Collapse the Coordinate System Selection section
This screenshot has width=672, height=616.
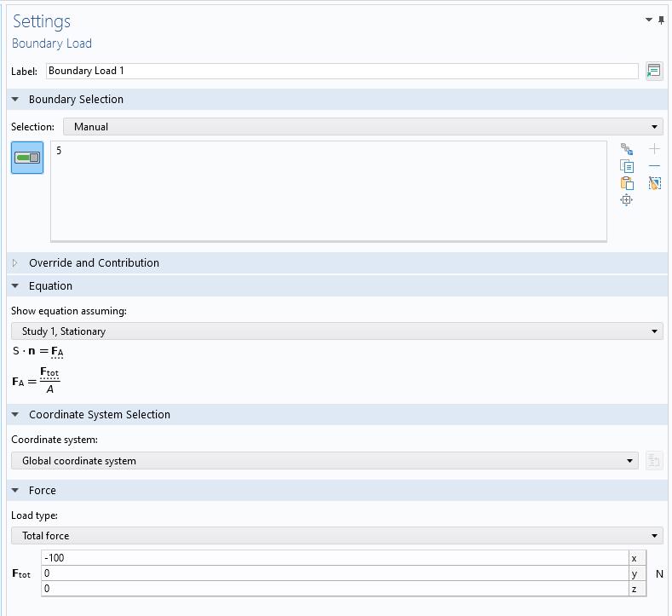coord(15,415)
